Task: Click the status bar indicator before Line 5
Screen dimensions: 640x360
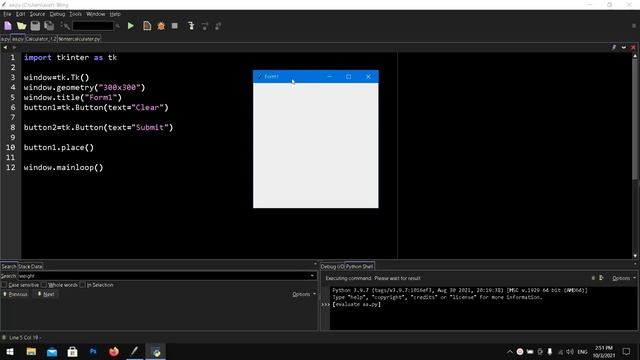Action: (4, 338)
